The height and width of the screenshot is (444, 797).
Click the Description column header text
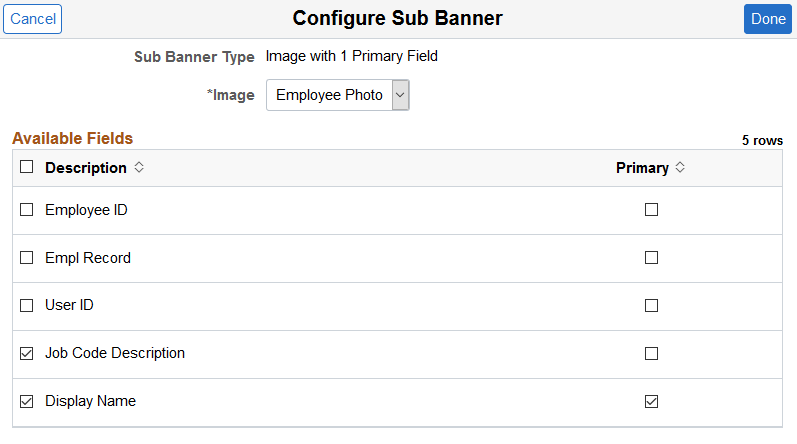pos(86,168)
